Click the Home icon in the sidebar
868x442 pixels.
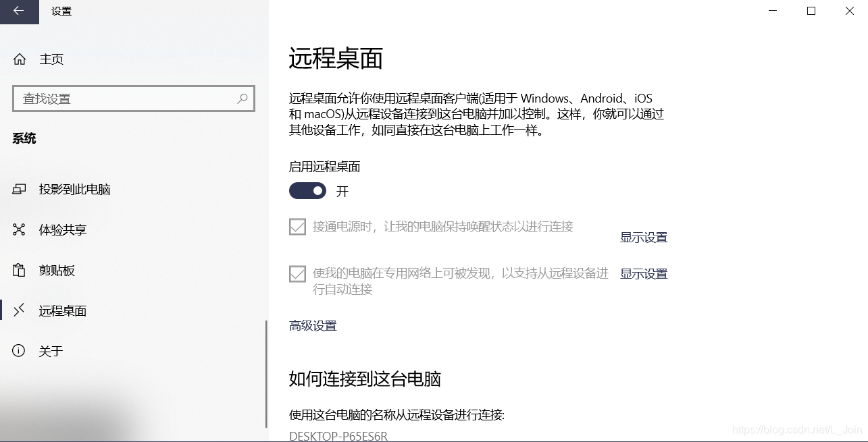[x=20, y=59]
